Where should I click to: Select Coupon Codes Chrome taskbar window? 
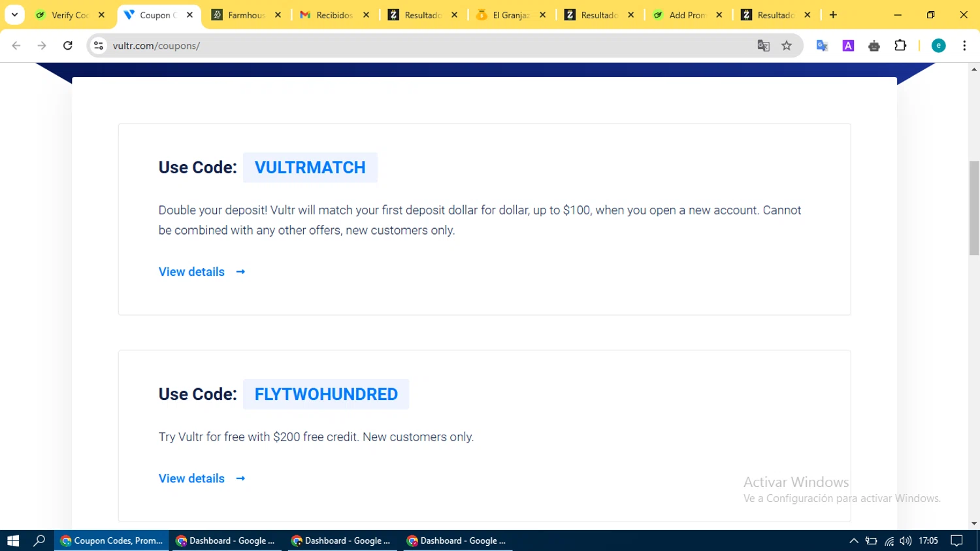[112, 541]
